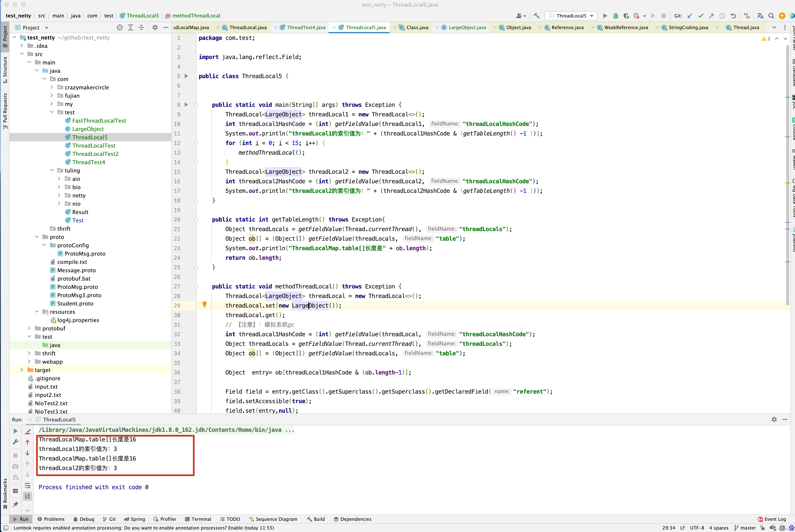This screenshot has height=532, width=795.
Task: Toggle soft-wrap in Run console
Action: point(27,485)
